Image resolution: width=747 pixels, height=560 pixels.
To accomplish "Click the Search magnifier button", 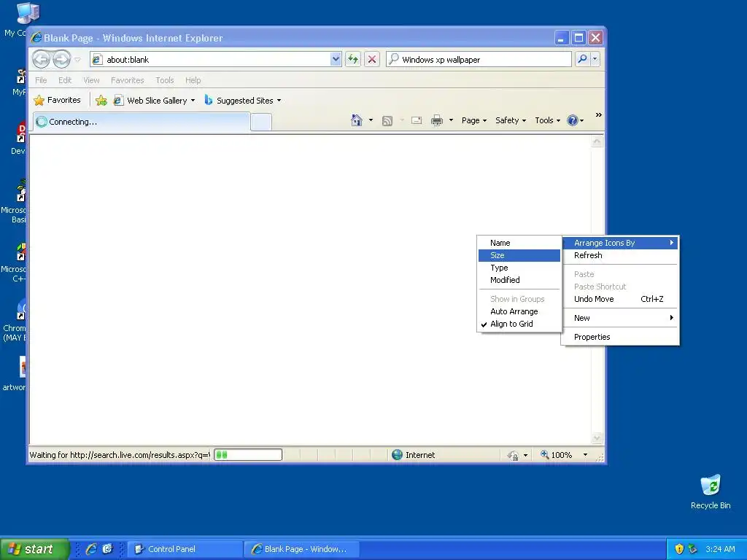I will click(x=582, y=59).
